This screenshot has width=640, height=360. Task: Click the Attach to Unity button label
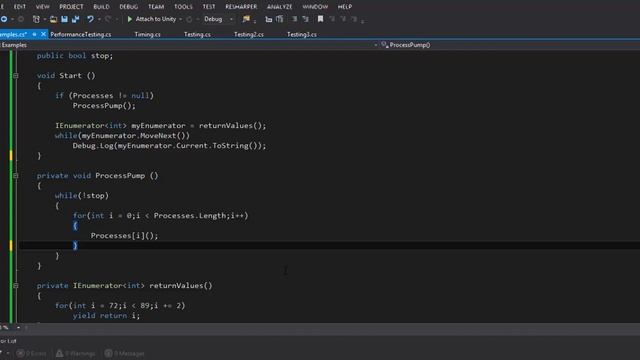click(156, 19)
